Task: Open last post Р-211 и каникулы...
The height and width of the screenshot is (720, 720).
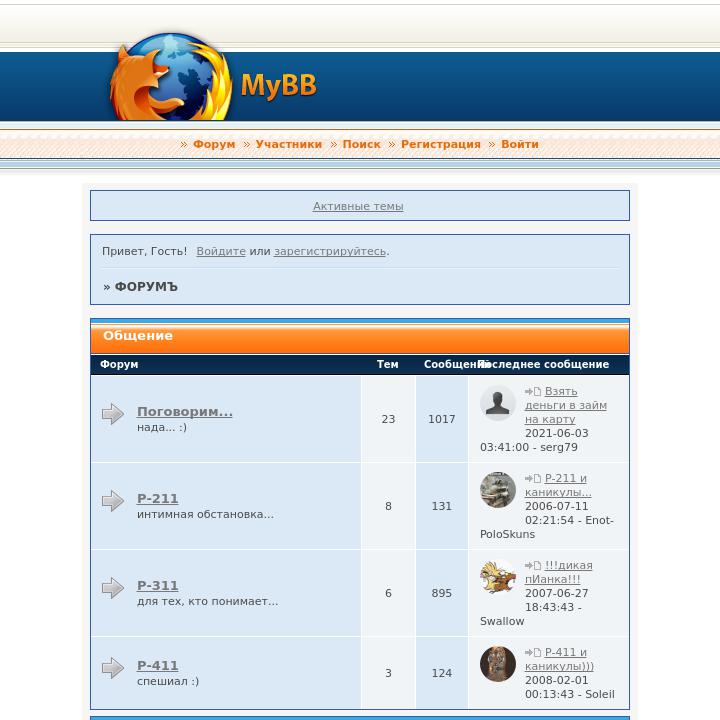Action: tap(558, 485)
